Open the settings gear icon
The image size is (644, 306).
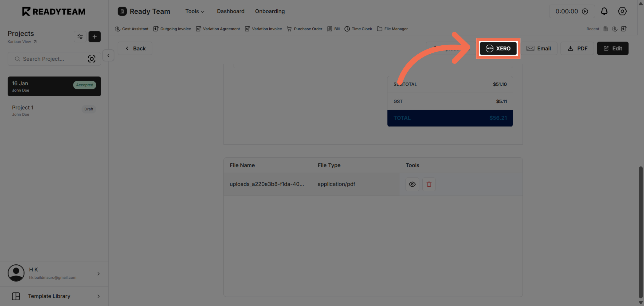pyautogui.click(x=622, y=11)
